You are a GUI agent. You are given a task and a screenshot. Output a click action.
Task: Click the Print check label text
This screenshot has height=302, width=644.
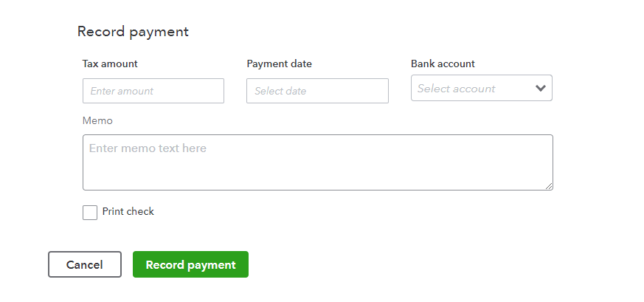128,212
